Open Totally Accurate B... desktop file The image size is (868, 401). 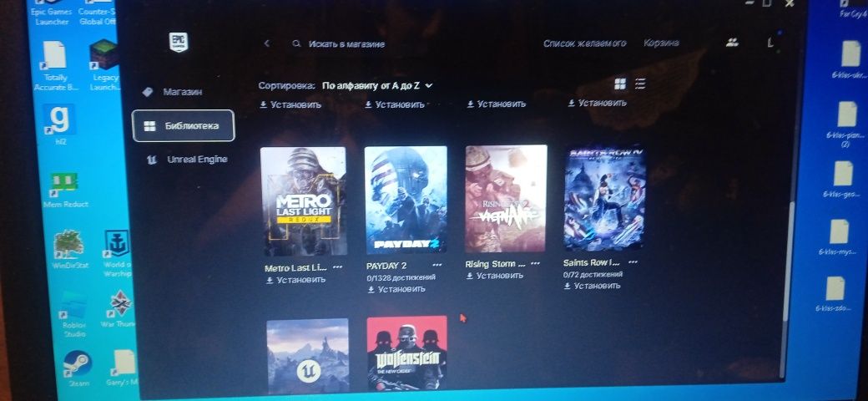pyautogui.click(x=55, y=65)
